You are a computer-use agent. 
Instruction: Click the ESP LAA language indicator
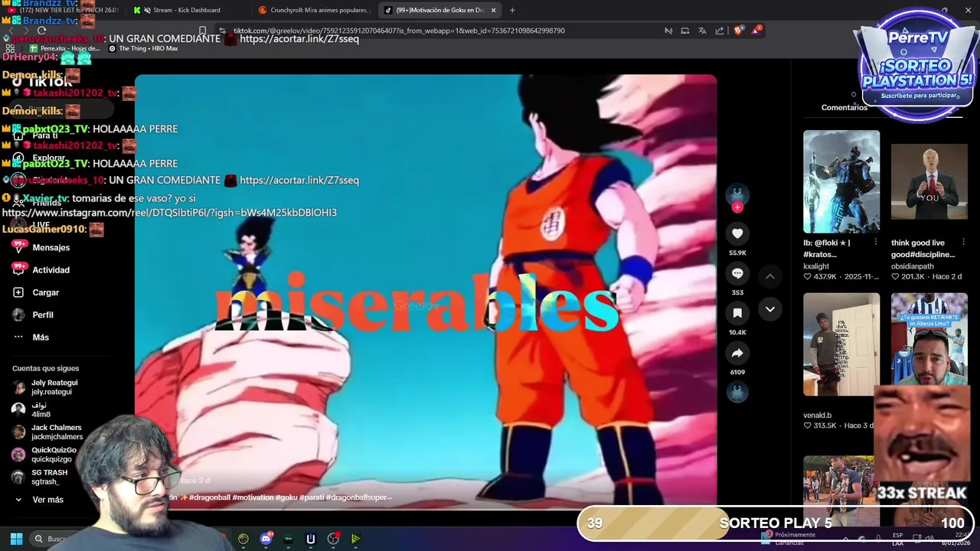[897, 539]
